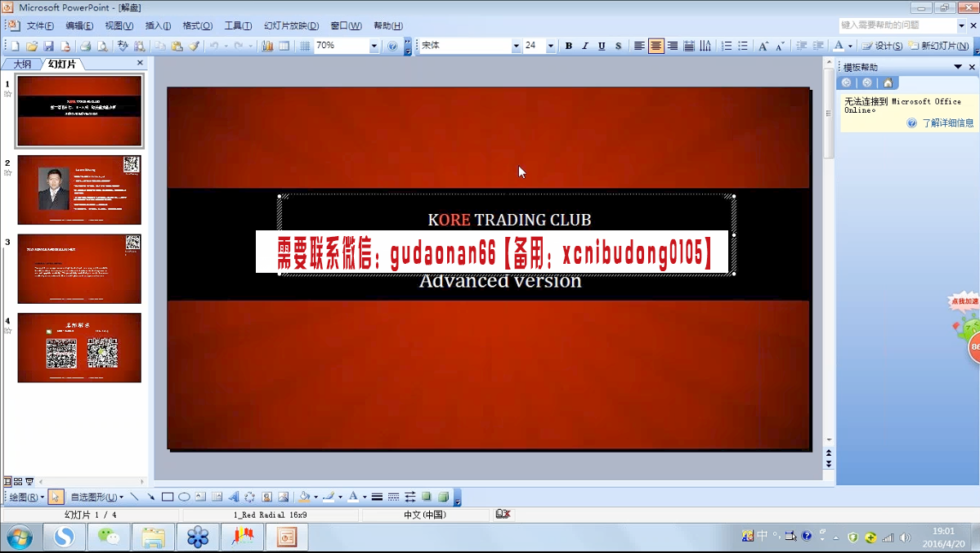Image resolution: width=980 pixels, height=553 pixels.
Task: Open a file with the folder icon
Action: pyautogui.click(x=32, y=46)
